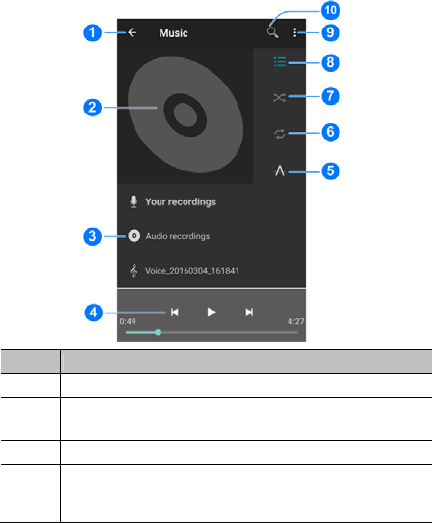This screenshot has width=432, height=523.
Task: Open the search magnifier icon
Action: coord(273,32)
